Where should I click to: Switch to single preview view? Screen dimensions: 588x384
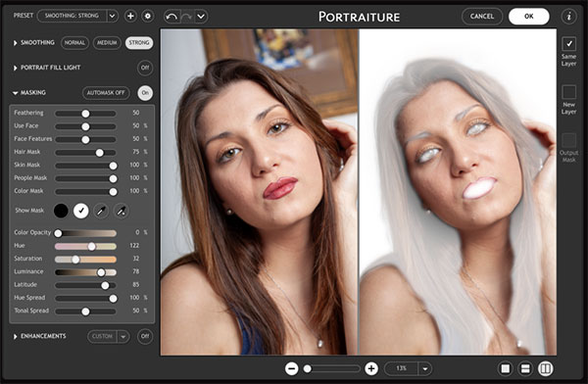click(505, 368)
